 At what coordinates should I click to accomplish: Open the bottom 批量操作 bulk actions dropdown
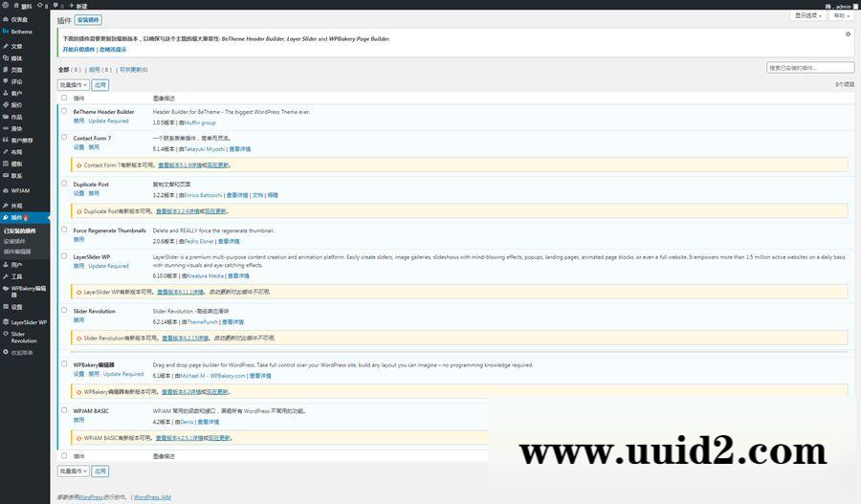[73, 471]
